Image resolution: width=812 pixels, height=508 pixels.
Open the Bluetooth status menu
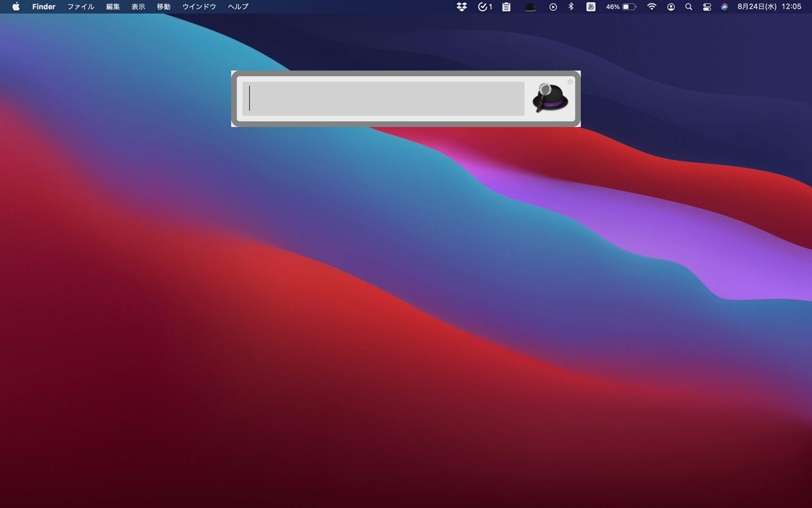pos(571,6)
